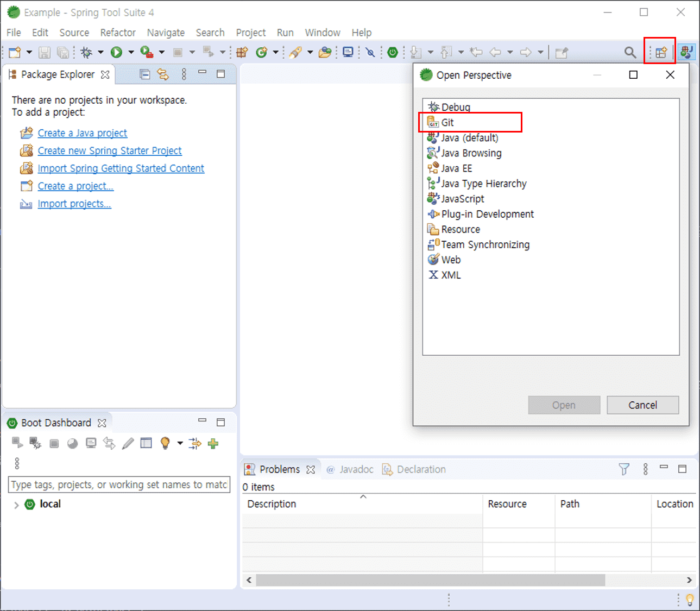The width and height of the screenshot is (700, 611).
Task: Click the Open Perspective toolbar icon
Action: pos(661,52)
